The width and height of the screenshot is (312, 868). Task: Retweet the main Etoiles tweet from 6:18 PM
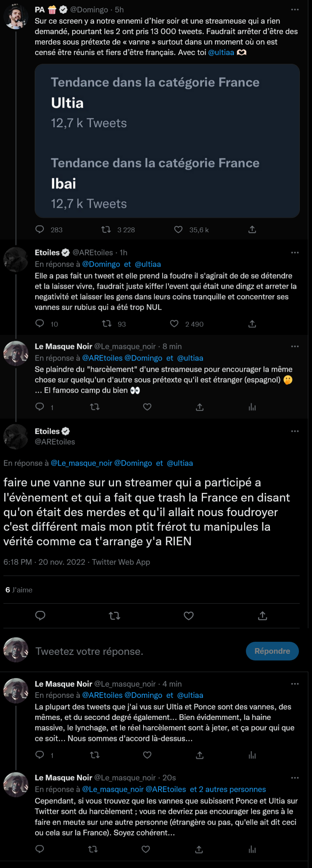[114, 616]
